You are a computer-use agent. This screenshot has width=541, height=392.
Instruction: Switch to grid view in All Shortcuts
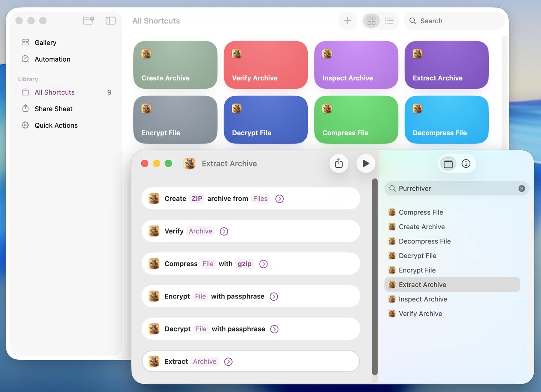(x=372, y=21)
